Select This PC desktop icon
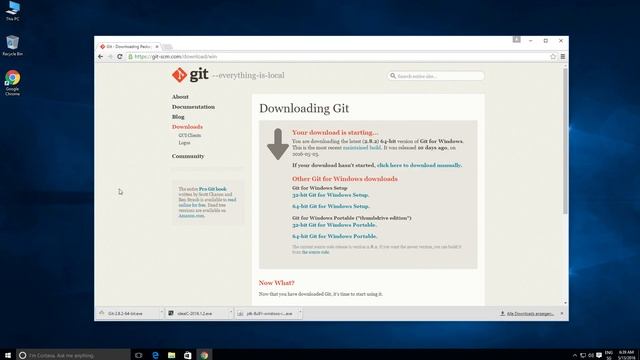The image size is (640, 360). 13,11
